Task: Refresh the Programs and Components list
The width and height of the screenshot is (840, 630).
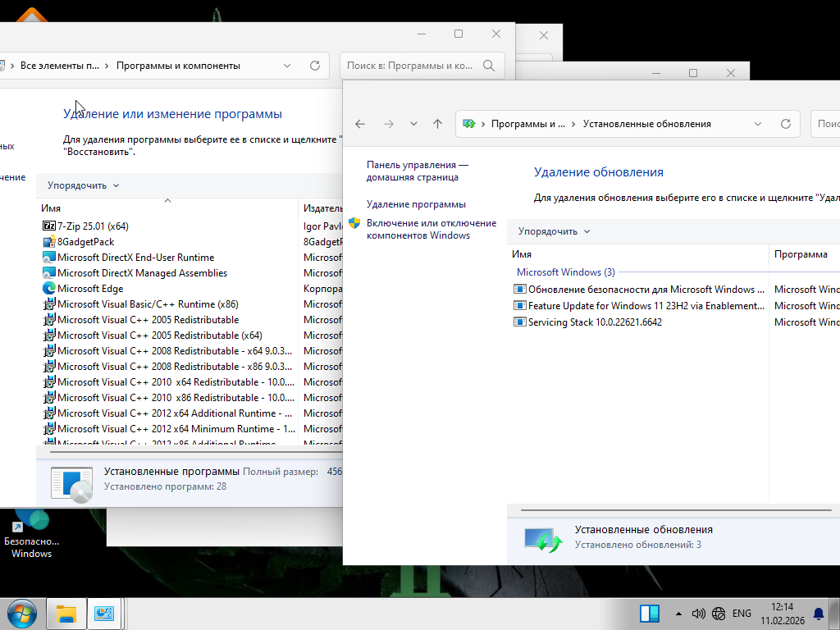Action: point(315,66)
